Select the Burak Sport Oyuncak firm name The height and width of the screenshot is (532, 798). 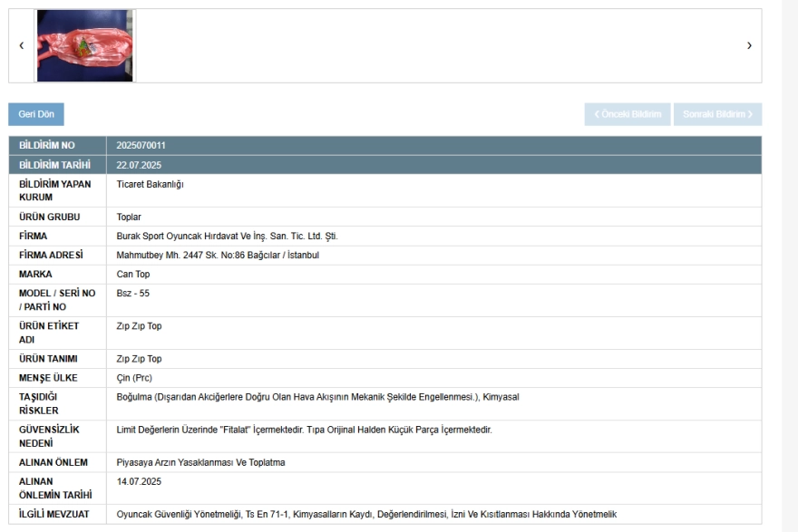(x=227, y=236)
